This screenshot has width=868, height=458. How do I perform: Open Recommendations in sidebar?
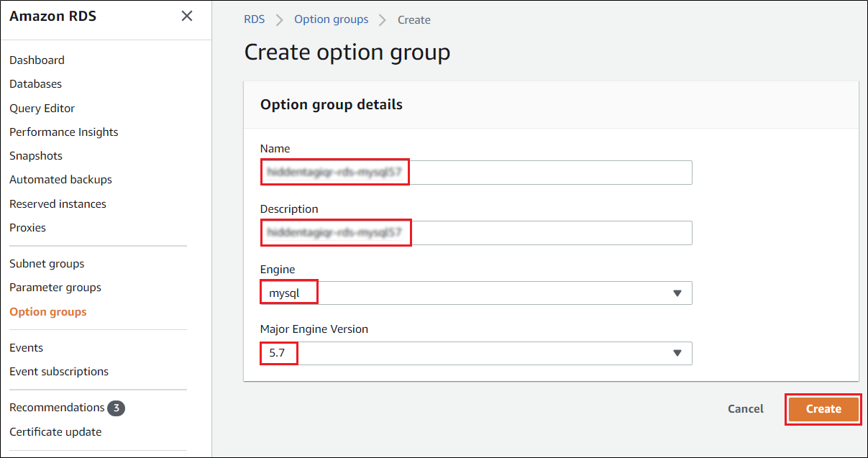pos(57,408)
